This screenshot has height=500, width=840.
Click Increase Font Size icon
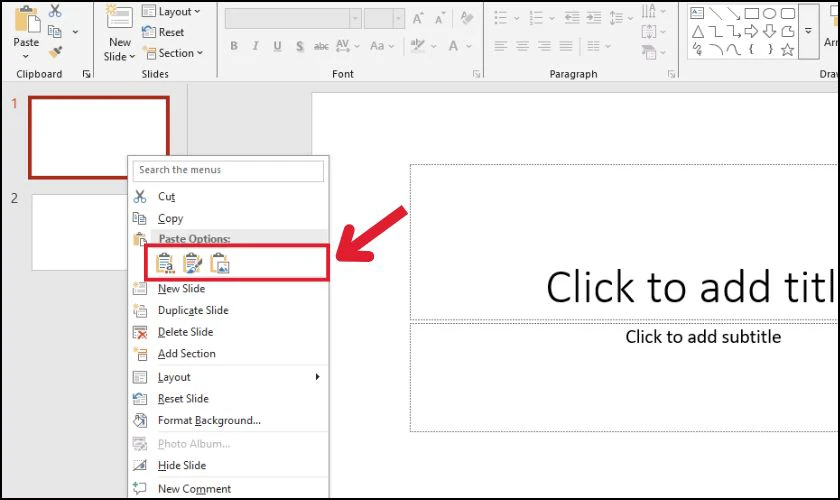coord(418,19)
